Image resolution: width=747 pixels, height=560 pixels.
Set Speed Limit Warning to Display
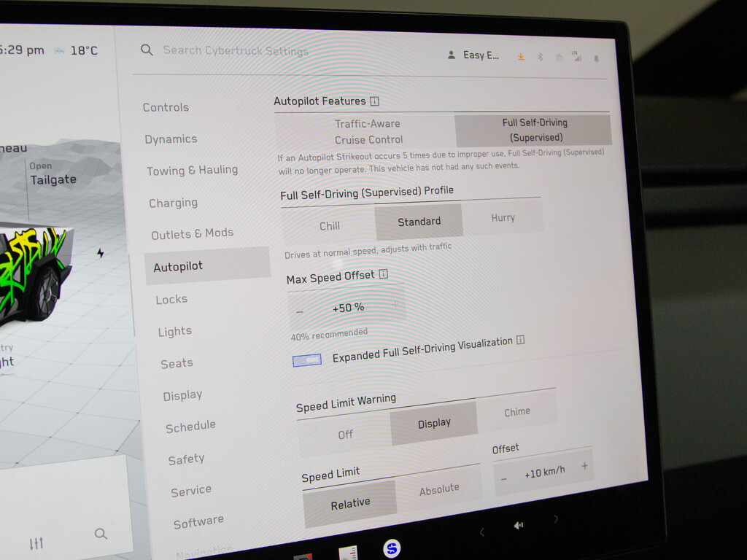434,424
